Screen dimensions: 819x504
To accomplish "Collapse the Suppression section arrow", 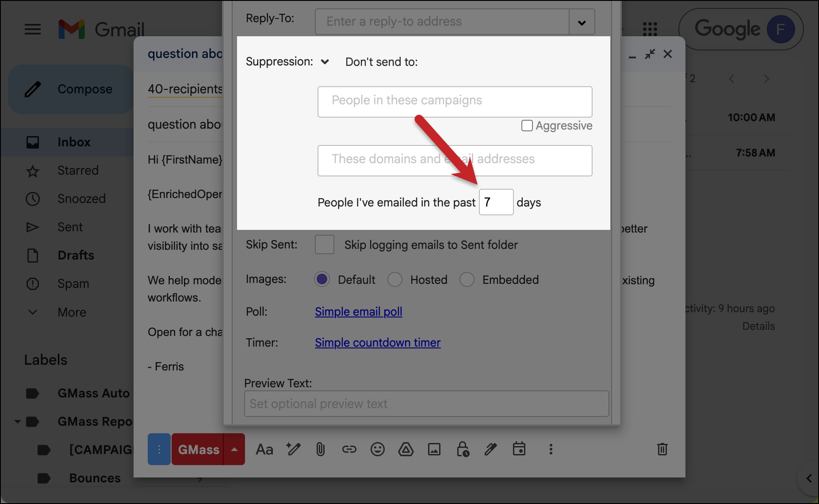I will click(325, 62).
